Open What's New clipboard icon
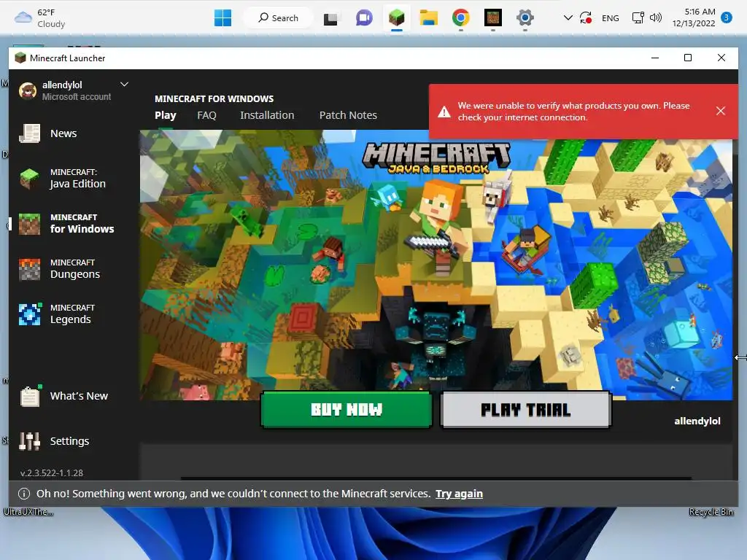The height and width of the screenshot is (560, 747). coord(29,396)
